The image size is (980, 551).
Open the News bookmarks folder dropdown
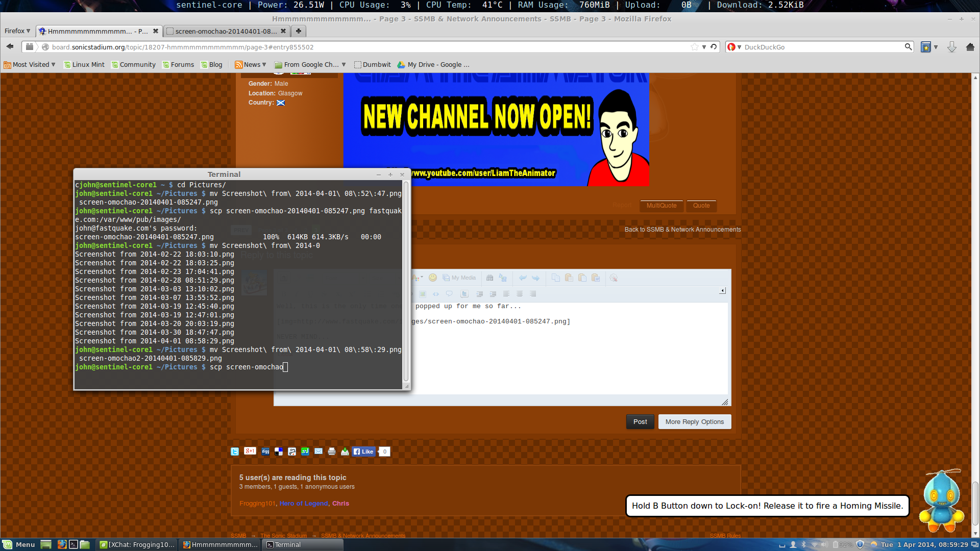[251, 65]
